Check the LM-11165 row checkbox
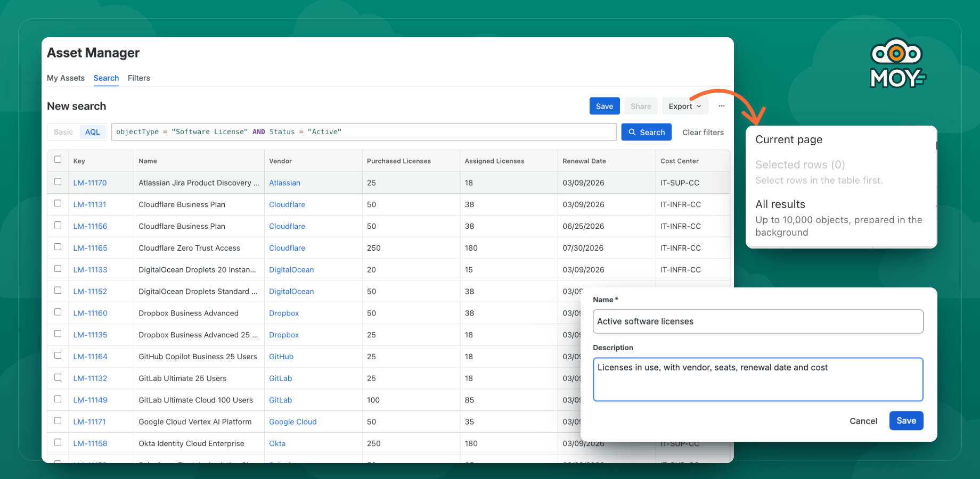 pyautogui.click(x=58, y=247)
